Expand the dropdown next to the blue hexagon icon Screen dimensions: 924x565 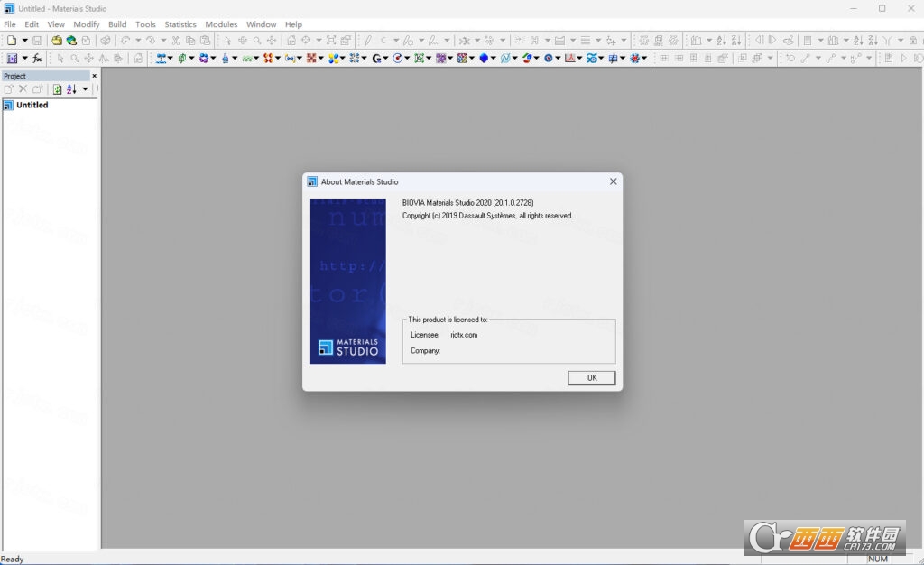493,58
